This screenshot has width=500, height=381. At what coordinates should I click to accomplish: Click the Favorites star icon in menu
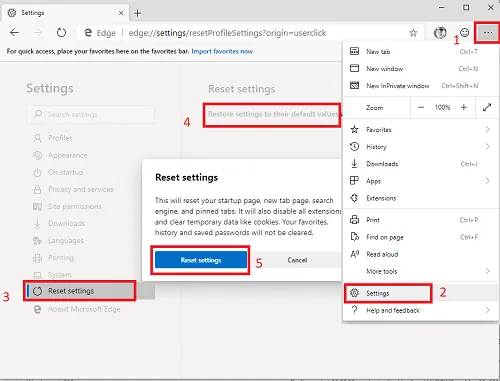pos(354,129)
